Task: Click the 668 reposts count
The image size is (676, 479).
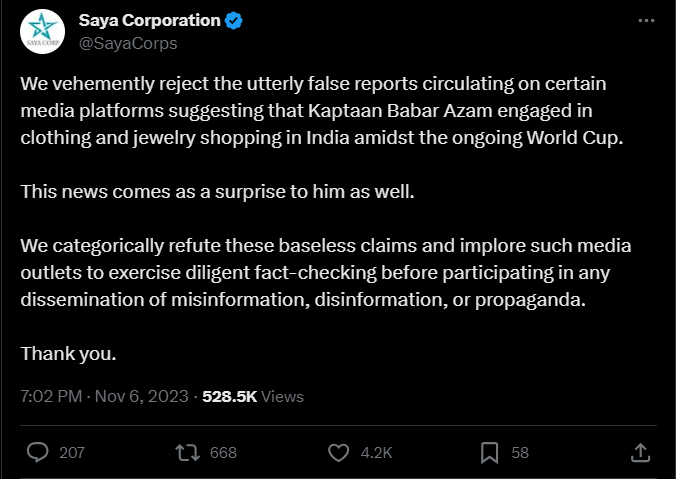Action: tap(223, 453)
